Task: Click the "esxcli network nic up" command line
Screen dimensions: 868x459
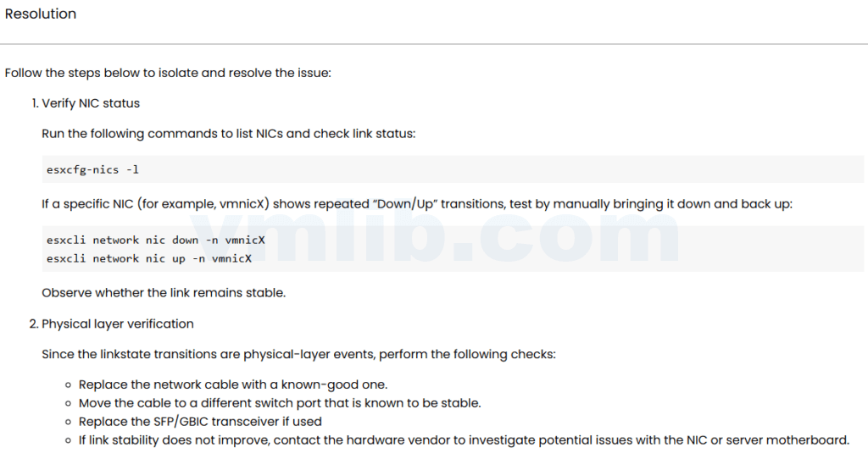Action: [x=149, y=258]
